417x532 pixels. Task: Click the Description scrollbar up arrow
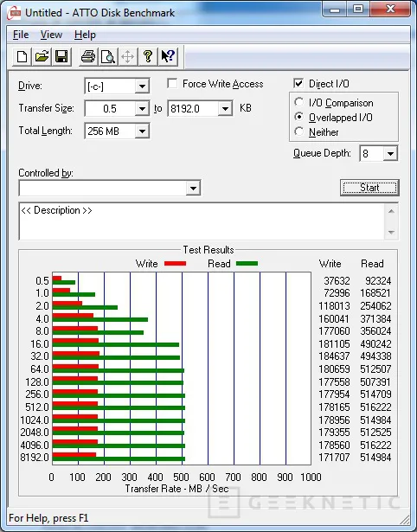(391, 211)
